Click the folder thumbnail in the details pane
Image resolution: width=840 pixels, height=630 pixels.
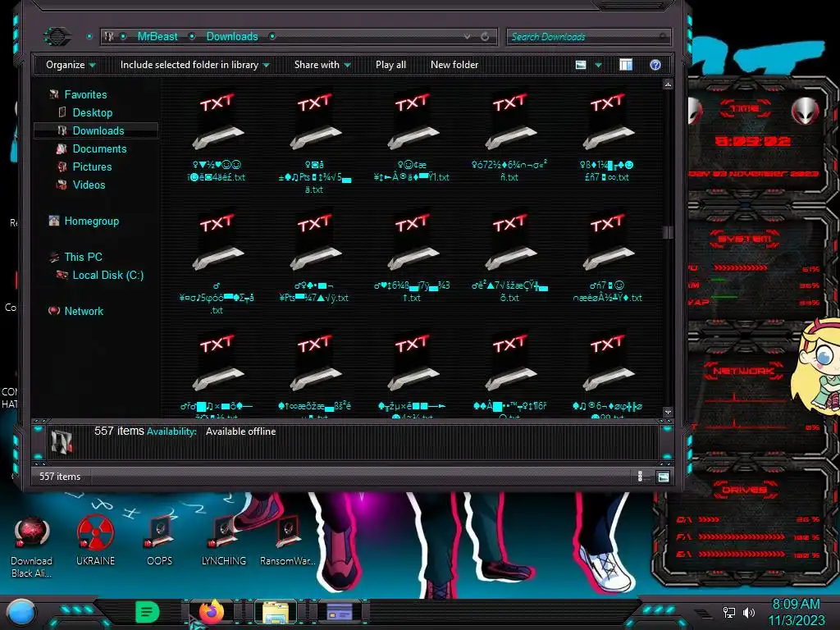pos(61,442)
